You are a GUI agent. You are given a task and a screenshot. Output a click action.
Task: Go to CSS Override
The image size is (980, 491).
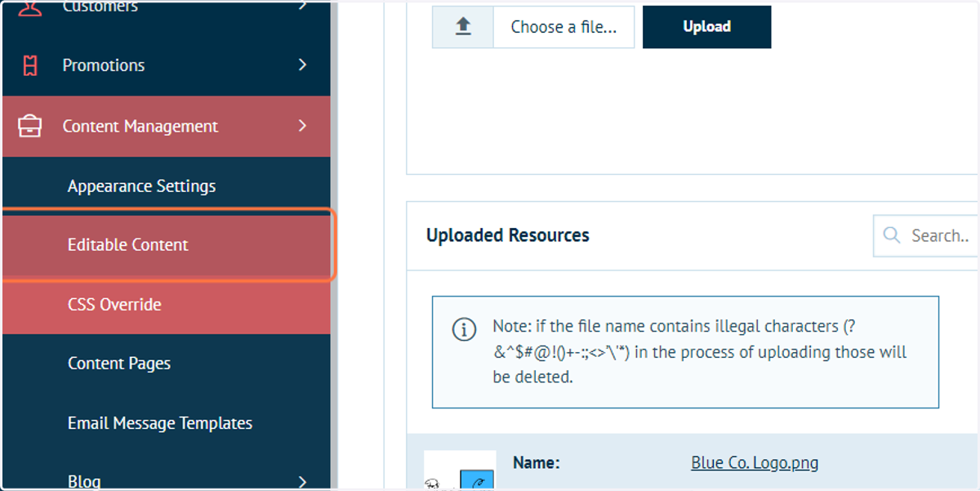167,304
